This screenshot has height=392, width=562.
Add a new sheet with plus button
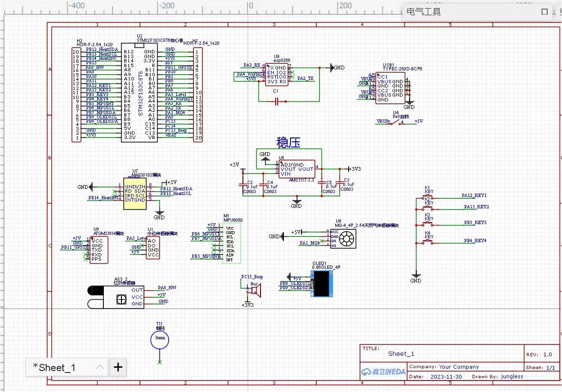[118, 367]
